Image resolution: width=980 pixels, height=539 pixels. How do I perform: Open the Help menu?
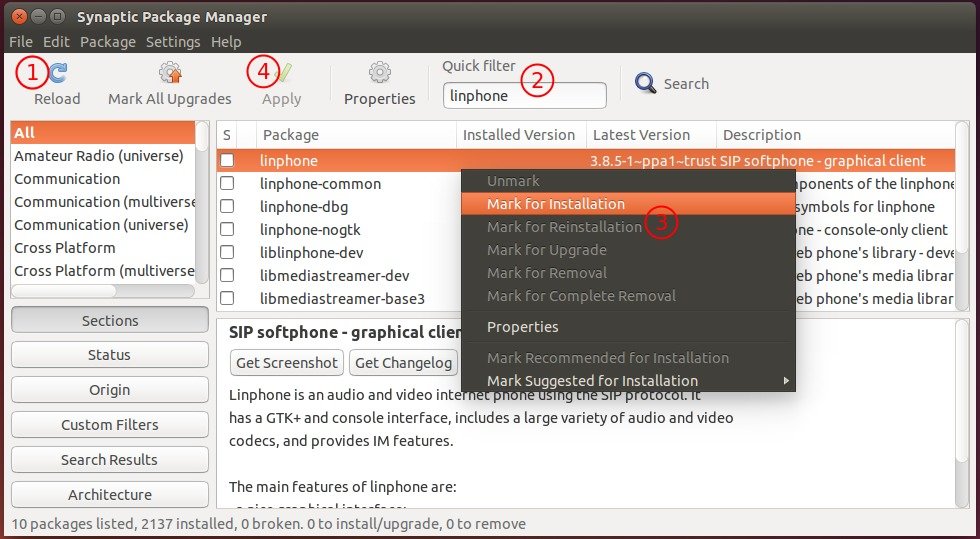(x=226, y=42)
